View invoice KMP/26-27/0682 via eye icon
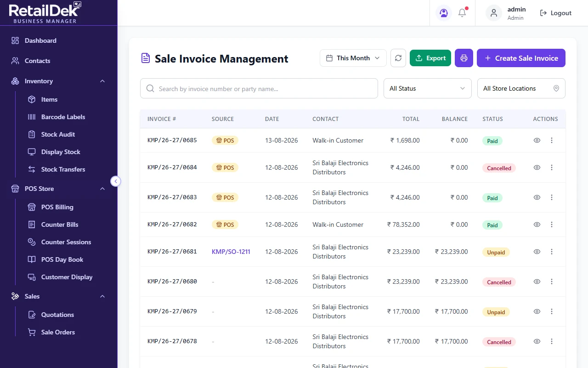Screen dimensions: 588x368 [537, 224]
